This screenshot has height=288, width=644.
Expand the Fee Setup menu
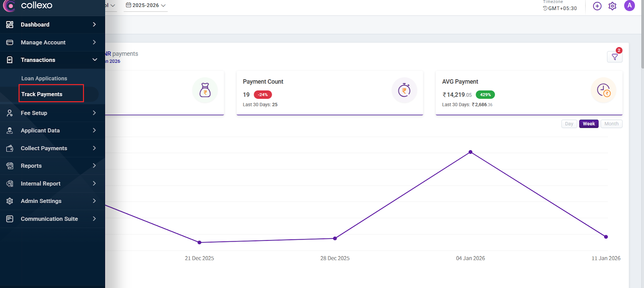point(52,113)
